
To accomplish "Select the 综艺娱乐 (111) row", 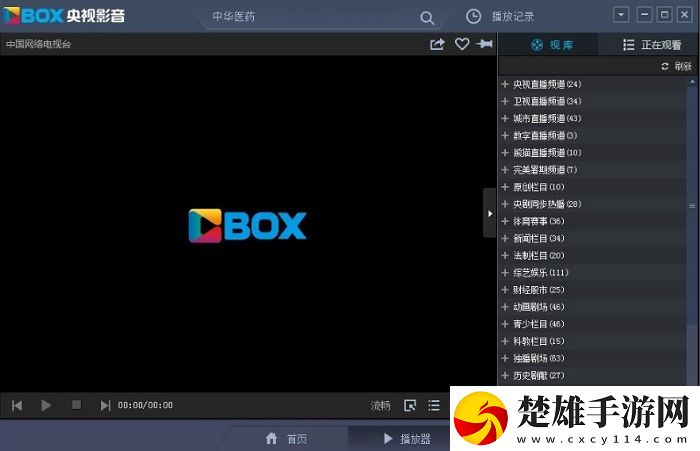I will click(x=592, y=272).
